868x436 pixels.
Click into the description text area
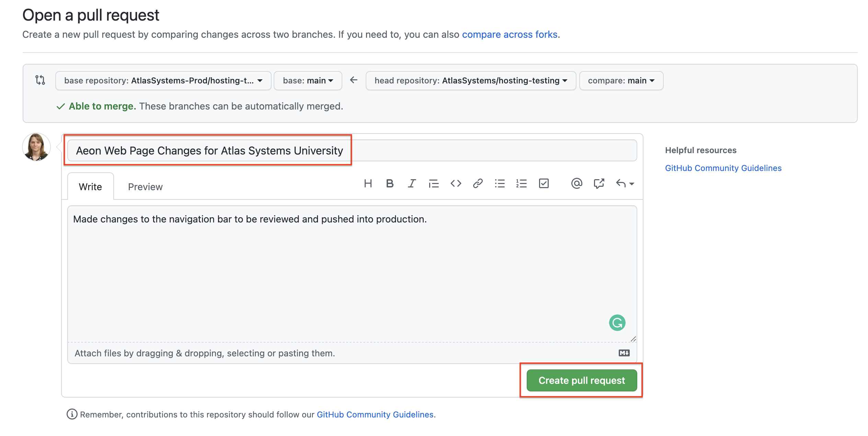352,274
